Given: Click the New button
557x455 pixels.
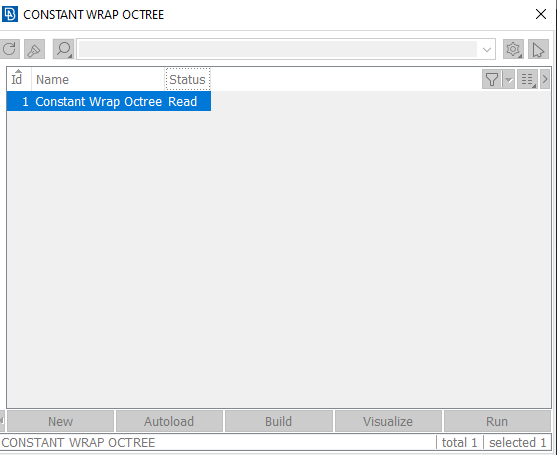Looking at the screenshot, I should pyautogui.click(x=60, y=421).
